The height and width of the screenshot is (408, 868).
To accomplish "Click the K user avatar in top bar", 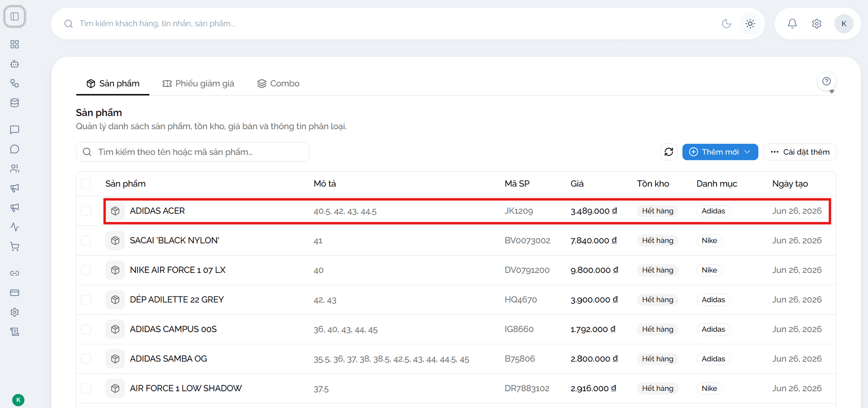I will [844, 23].
